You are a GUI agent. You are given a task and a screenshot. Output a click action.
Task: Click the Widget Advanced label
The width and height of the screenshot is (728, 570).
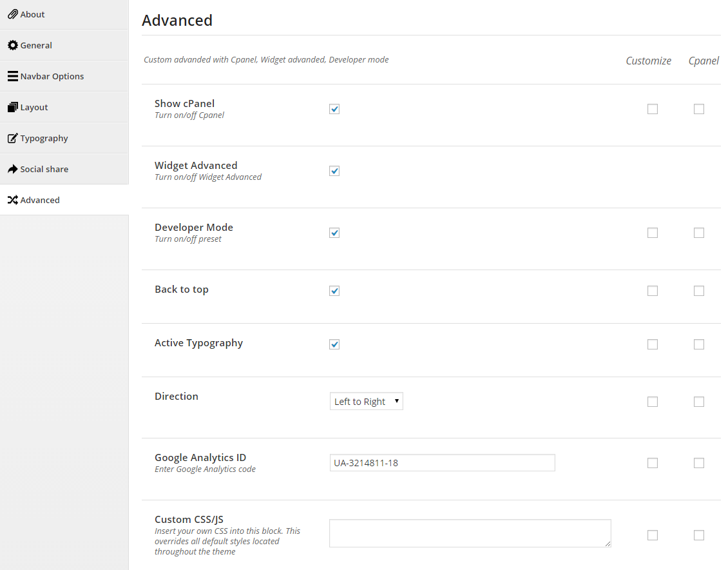196,165
